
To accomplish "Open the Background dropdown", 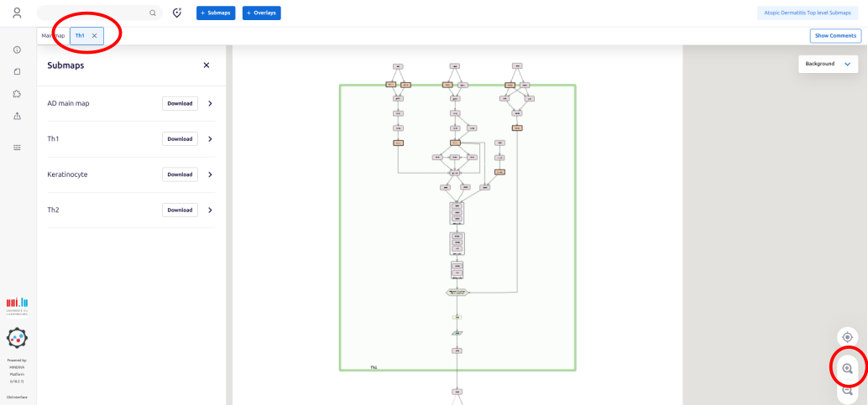I will click(828, 64).
